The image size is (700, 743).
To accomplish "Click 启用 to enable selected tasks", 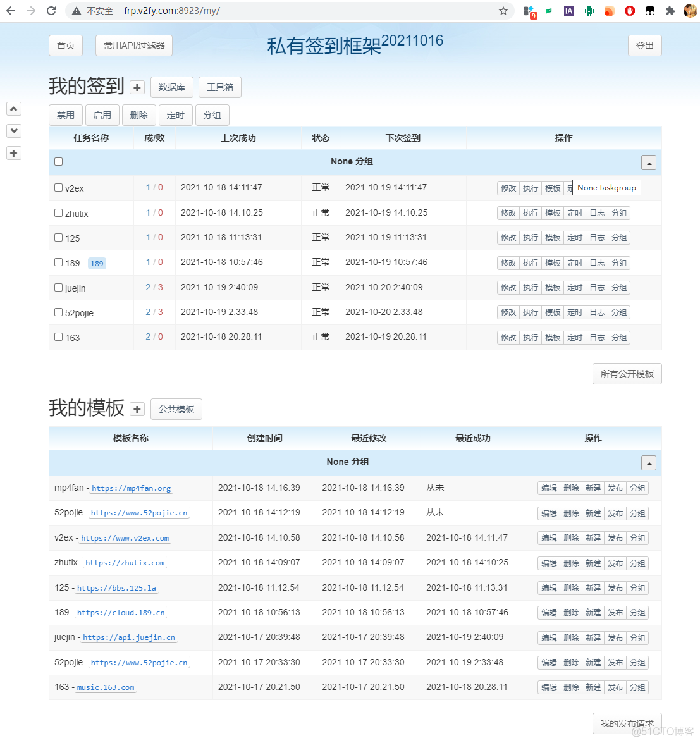I will point(102,115).
